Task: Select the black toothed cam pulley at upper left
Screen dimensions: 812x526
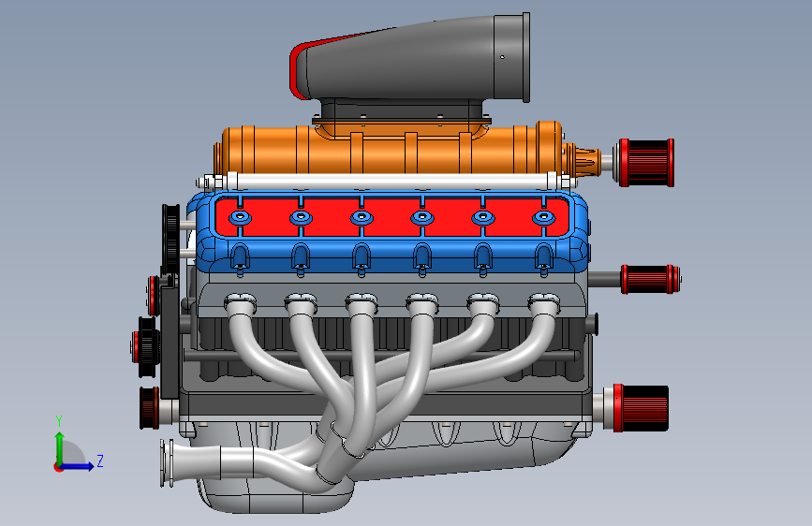Action: tap(170, 238)
